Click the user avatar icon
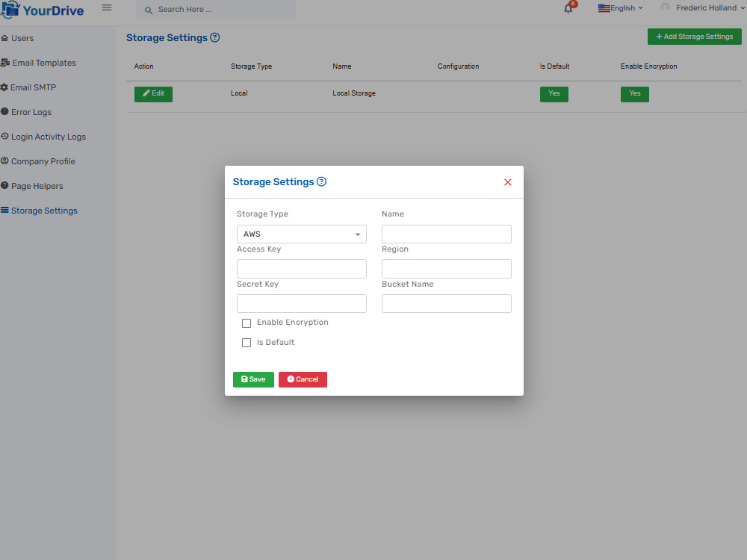Viewport: 747px width, 560px height. point(665,7)
